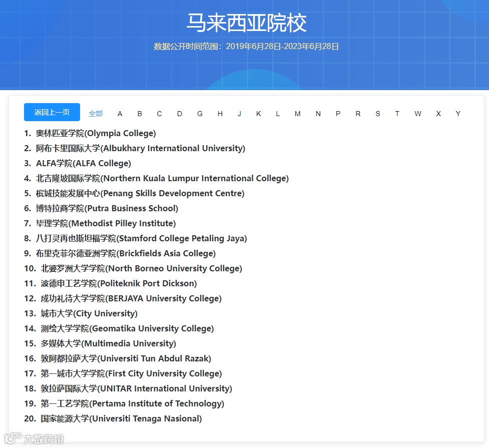Filter schools by letter W
Viewport: 489px width, 448px height.
tap(418, 114)
